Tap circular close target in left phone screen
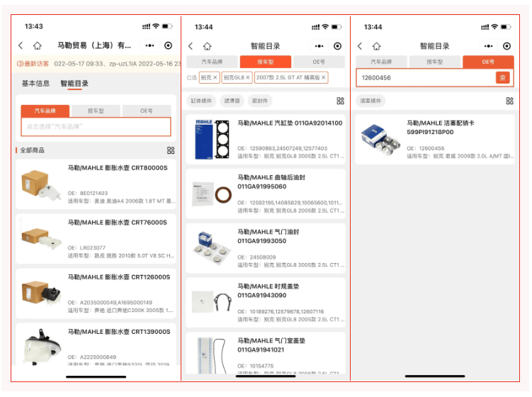This screenshot has width=532, height=397. tap(168, 45)
